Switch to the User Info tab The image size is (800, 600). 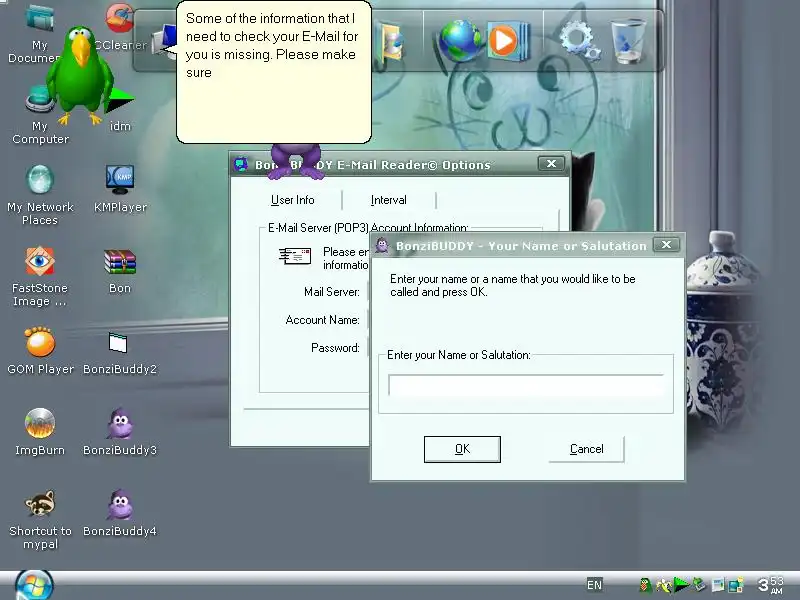pyautogui.click(x=292, y=200)
